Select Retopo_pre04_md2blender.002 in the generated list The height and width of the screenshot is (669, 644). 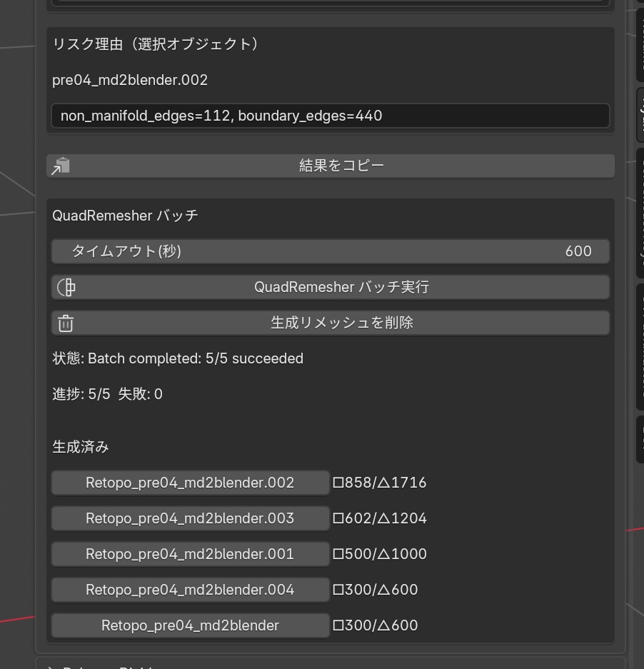190,483
